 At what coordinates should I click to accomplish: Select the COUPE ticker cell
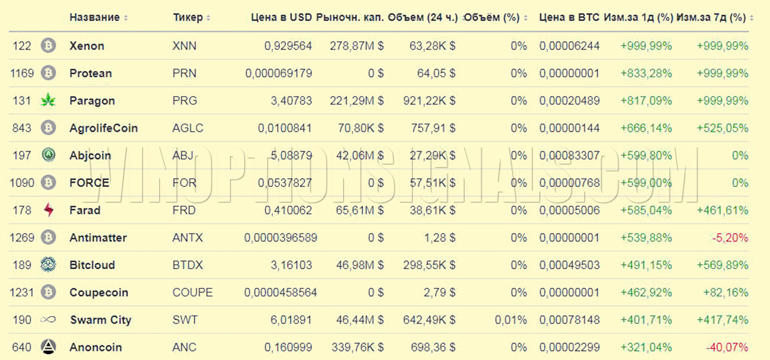pyautogui.click(x=192, y=293)
